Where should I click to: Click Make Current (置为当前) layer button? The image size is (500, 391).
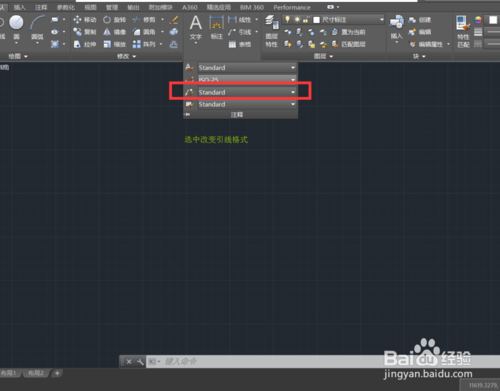[x=349, y=32]
